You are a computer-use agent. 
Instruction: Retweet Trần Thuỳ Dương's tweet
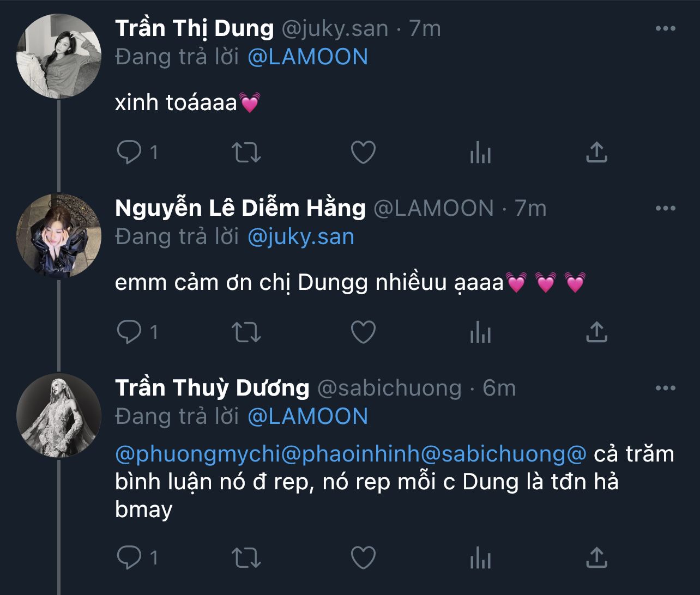pyautogui.click(x=246, y=557)
